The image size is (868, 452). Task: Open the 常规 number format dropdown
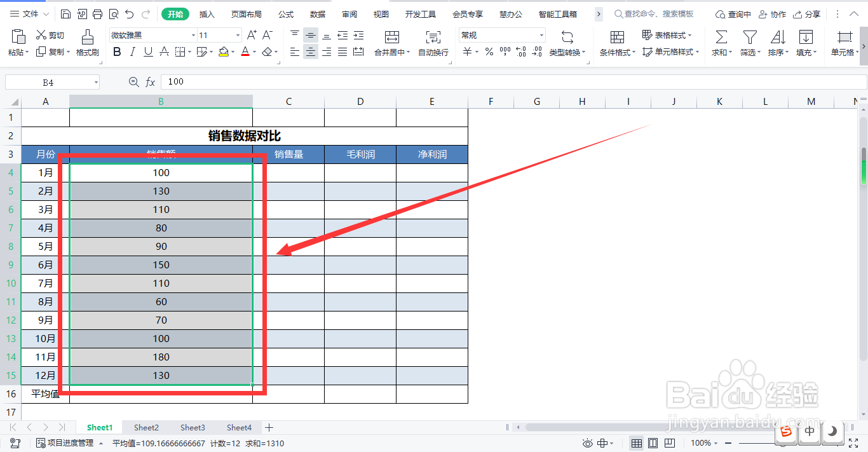pos(502,34)
